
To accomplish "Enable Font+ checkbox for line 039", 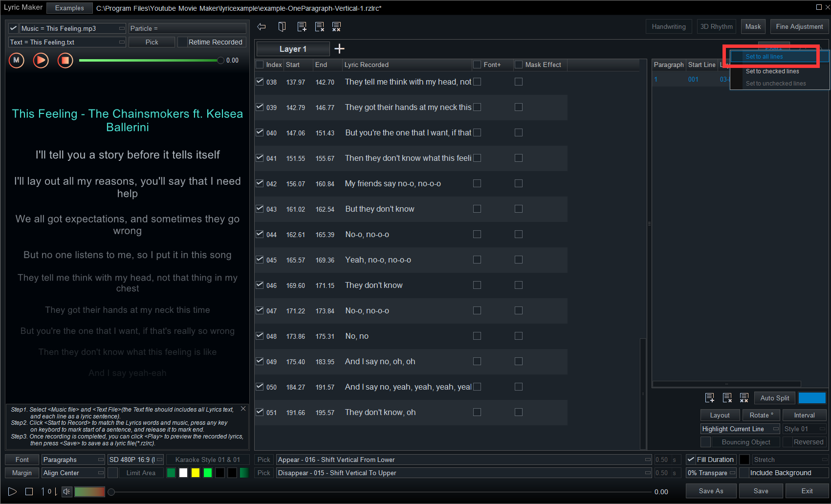I will (477, 107).
